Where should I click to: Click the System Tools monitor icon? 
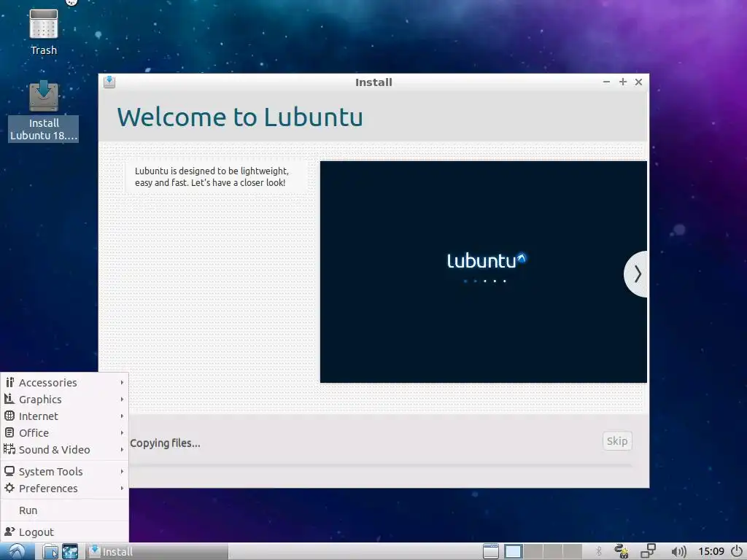pyautogui.click(x=9, y=471)
